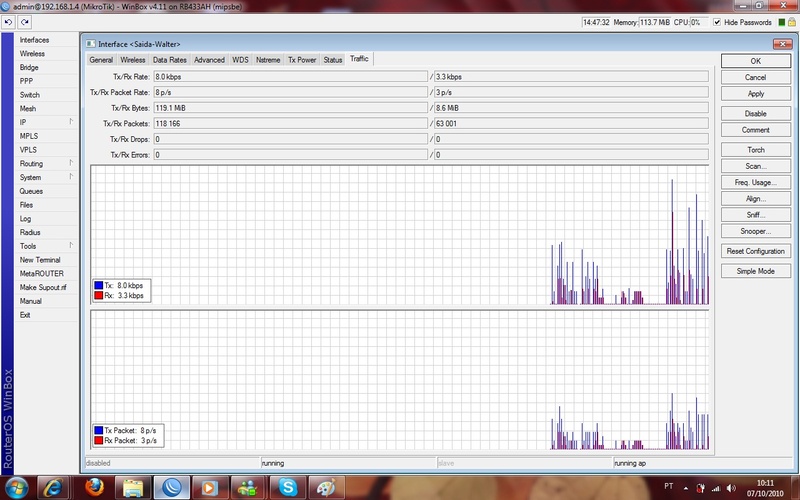Open the Snooper... tool

756,231
